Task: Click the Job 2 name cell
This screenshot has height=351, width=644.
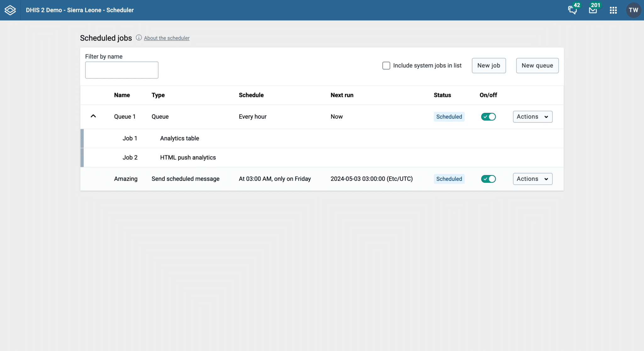Action: [x=130, y=158]
